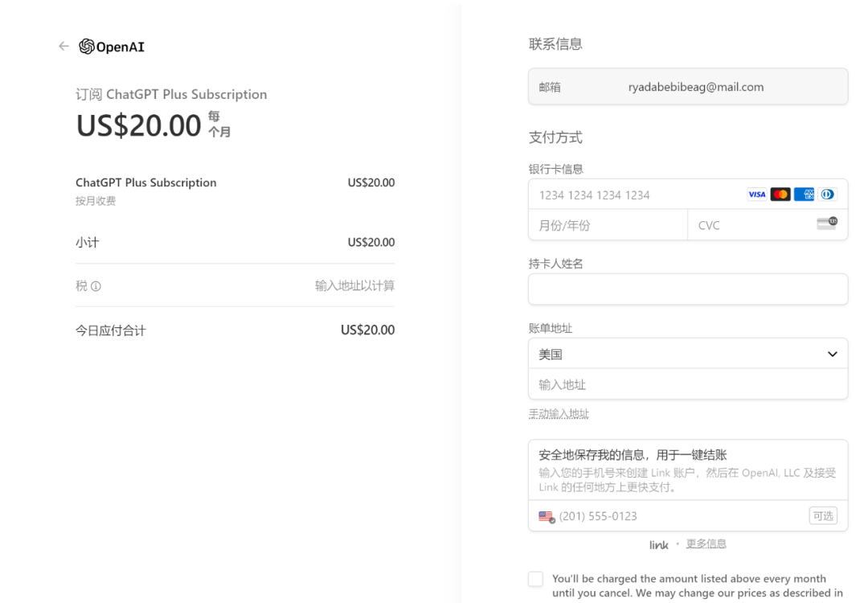The width and height of the screenshot is (868, 603).
Task: Open the US flag phone country selector
Action: pyautogui.click(x=547, y=516)
